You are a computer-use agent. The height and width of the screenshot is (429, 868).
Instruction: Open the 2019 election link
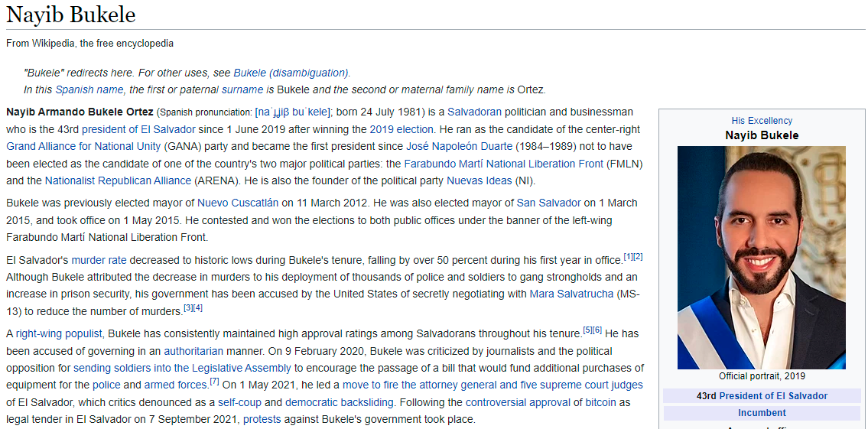tap(401, 129)
